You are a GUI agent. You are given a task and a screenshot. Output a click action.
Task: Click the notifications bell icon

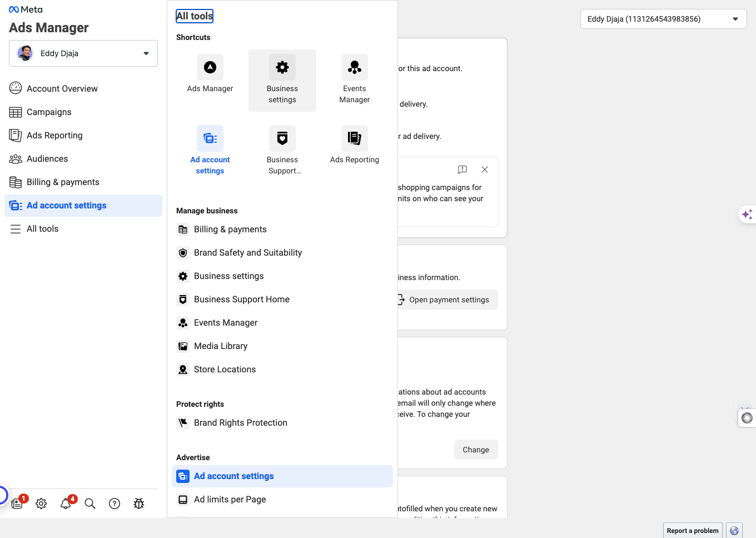66,504
